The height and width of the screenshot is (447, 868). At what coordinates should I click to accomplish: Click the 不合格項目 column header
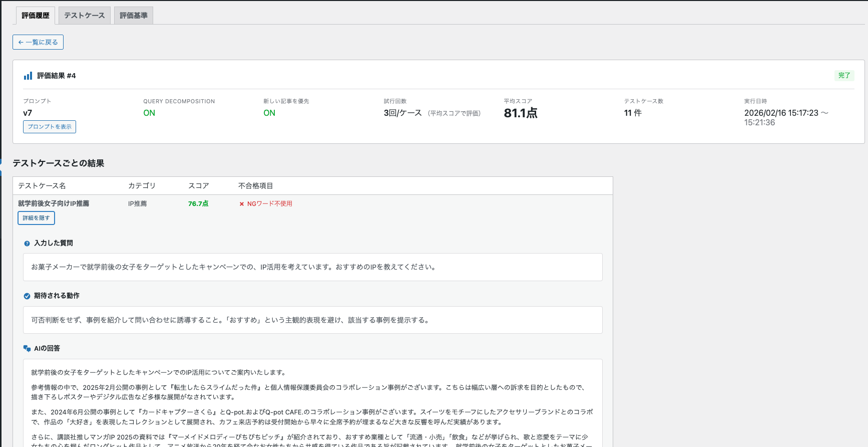point(256,186)
